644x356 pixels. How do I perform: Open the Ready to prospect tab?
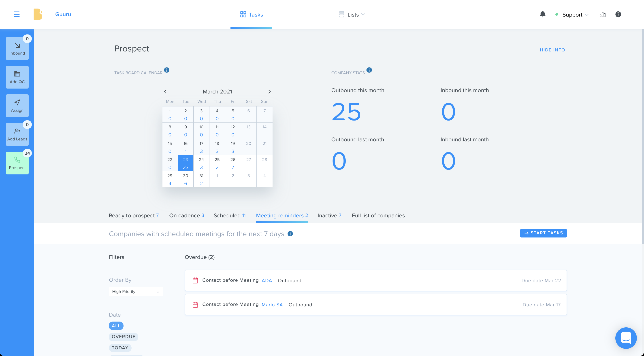[x=134, y=216]
